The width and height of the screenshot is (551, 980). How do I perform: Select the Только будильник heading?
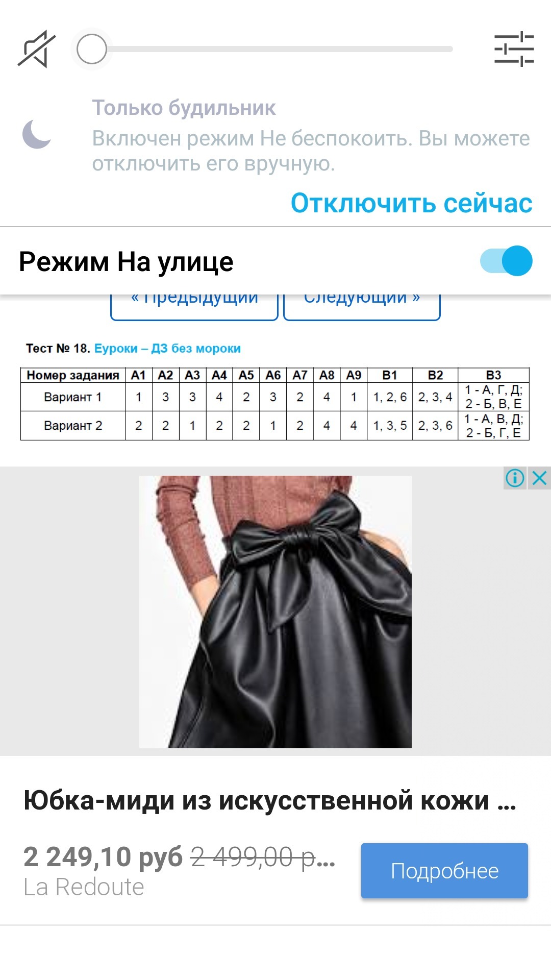[x=184, y=108]
